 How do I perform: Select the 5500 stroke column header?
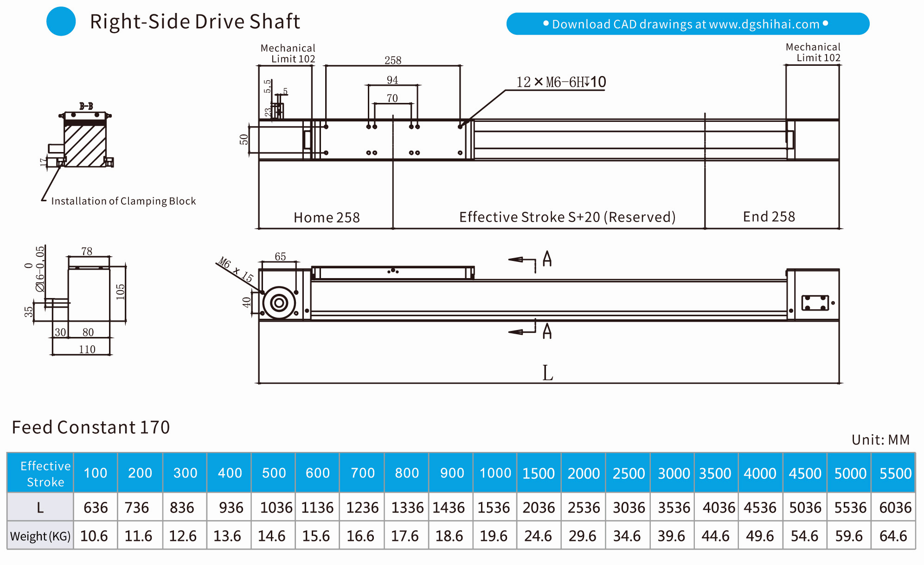[x=895, y=473]
